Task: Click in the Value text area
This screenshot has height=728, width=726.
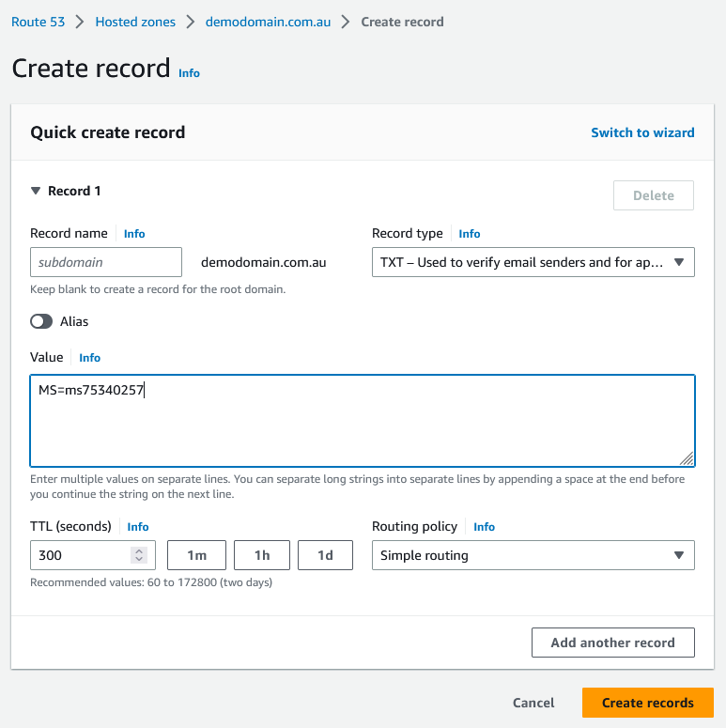Action: tap(362, 421)
